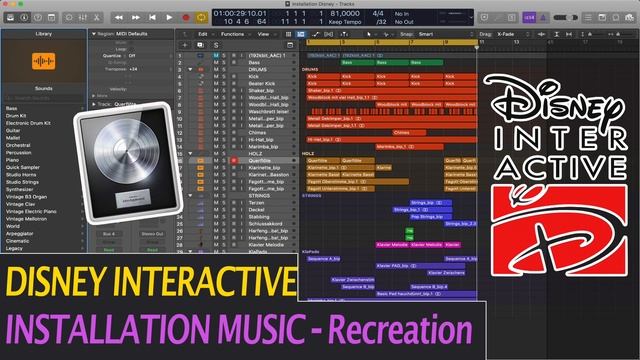Adjust the vertical zoom slider

pos(591,34)
